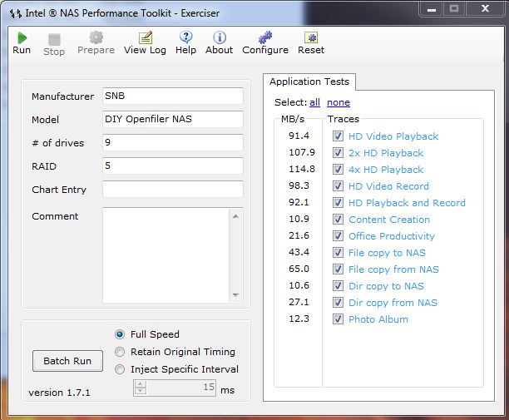This screenshot has height=420, width=509.
Task: Disable HD Video Record test
Action: pos(338,186)
